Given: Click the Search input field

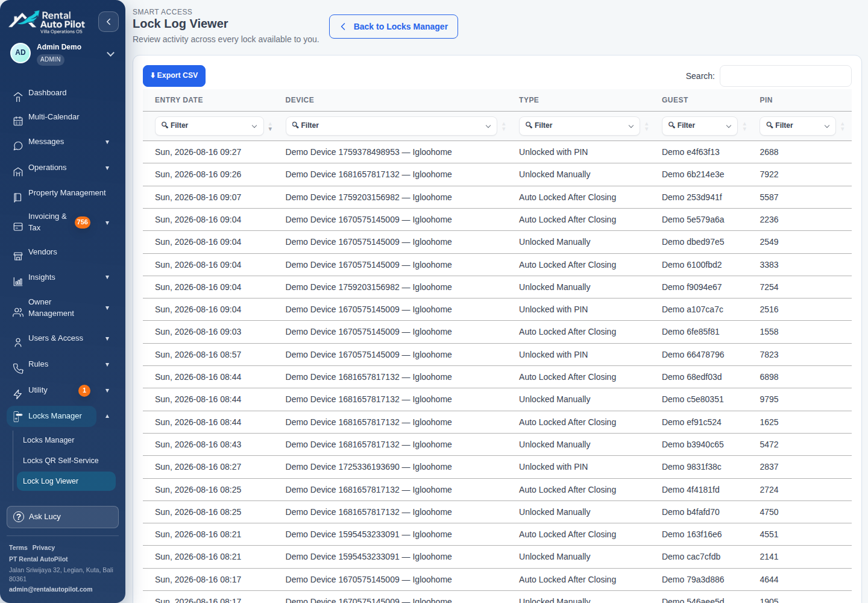Looking at the screenshot, I should [785, 76].
